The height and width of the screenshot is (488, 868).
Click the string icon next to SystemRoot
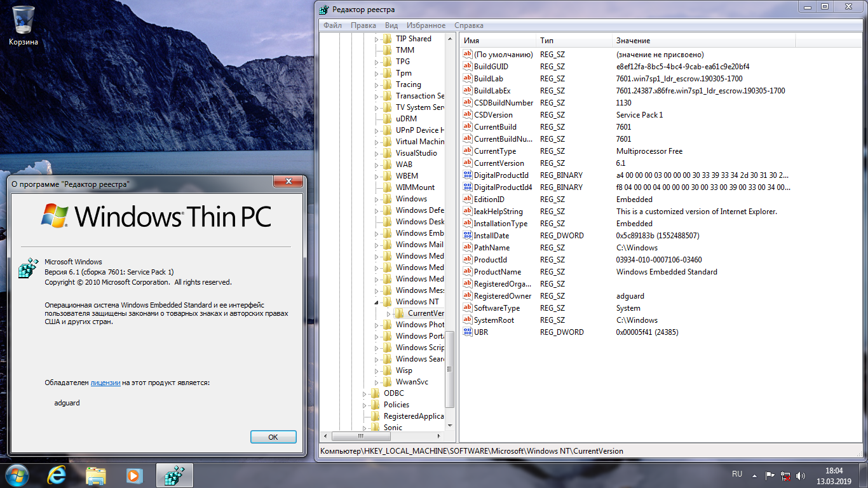(x=468, y=320)
